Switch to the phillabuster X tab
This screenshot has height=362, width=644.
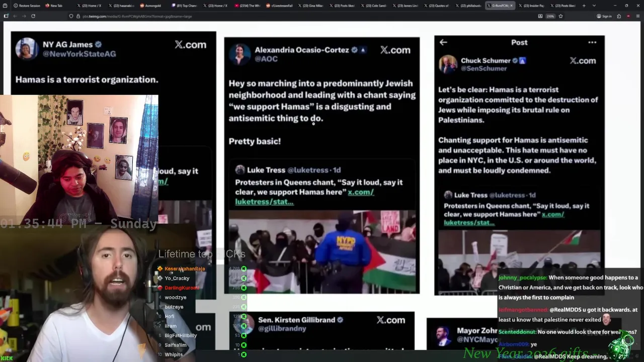[468, 6]
